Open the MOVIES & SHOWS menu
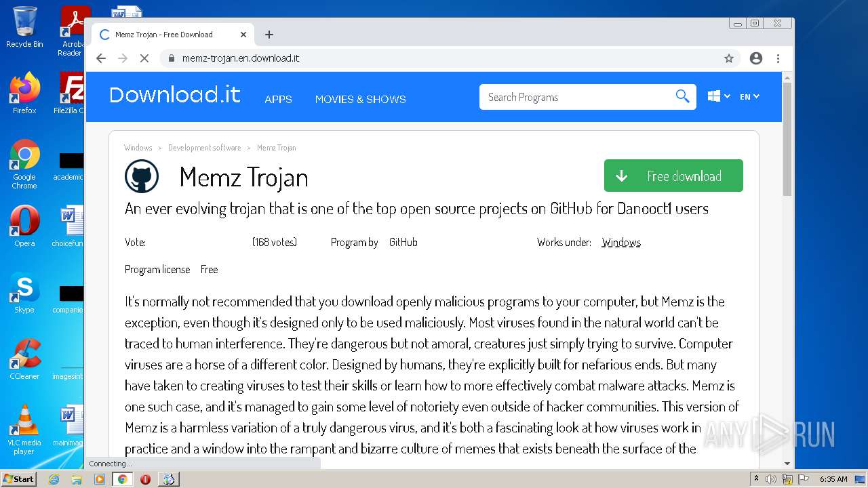 point(360,99)
